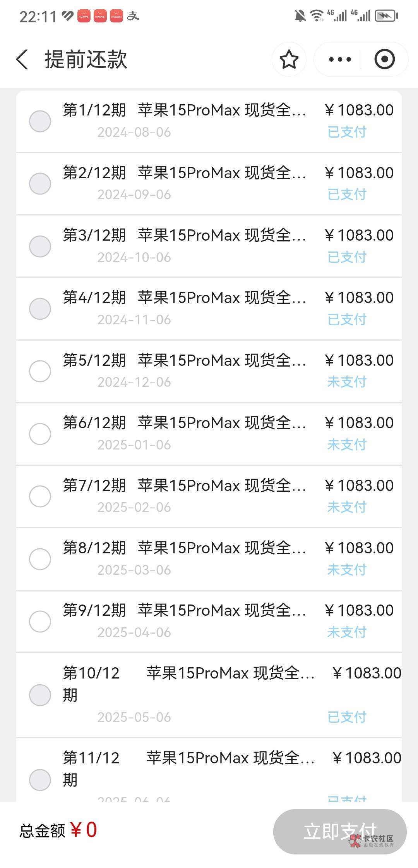418x868 pixels.
Task: Tap the 已支付 status for 2024-09-06
Action: tap(347, 195)
